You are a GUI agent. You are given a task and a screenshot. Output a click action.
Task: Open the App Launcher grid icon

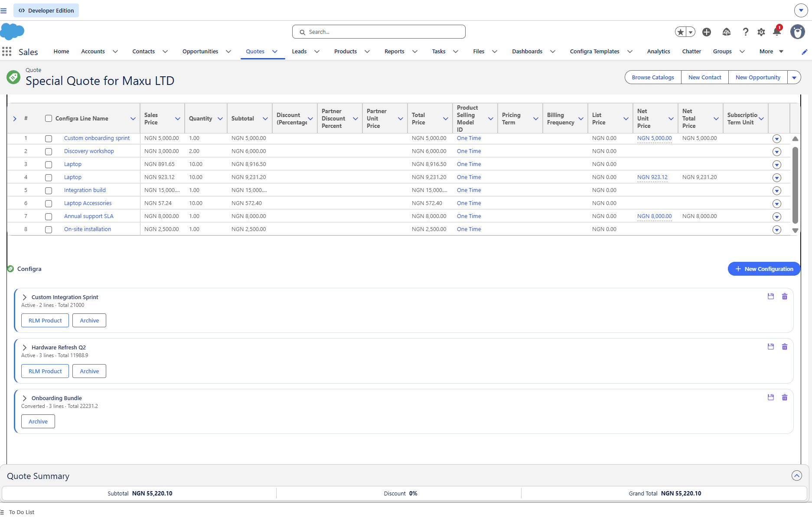[7, 52]
